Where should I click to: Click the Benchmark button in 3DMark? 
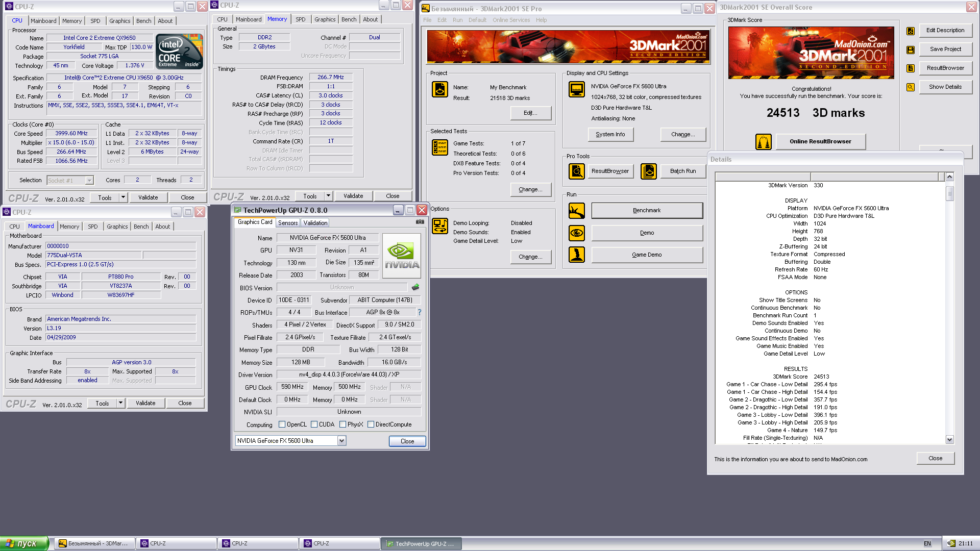click(647, 211)
